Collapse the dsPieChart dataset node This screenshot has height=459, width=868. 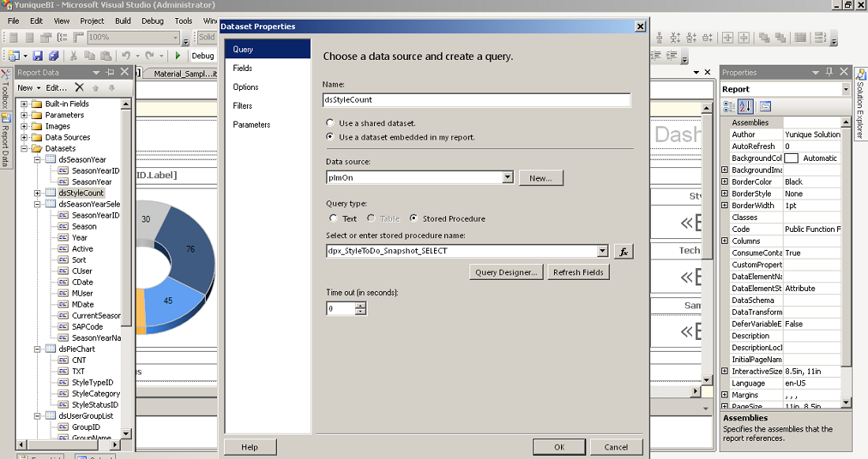click(x=37, y=349)
